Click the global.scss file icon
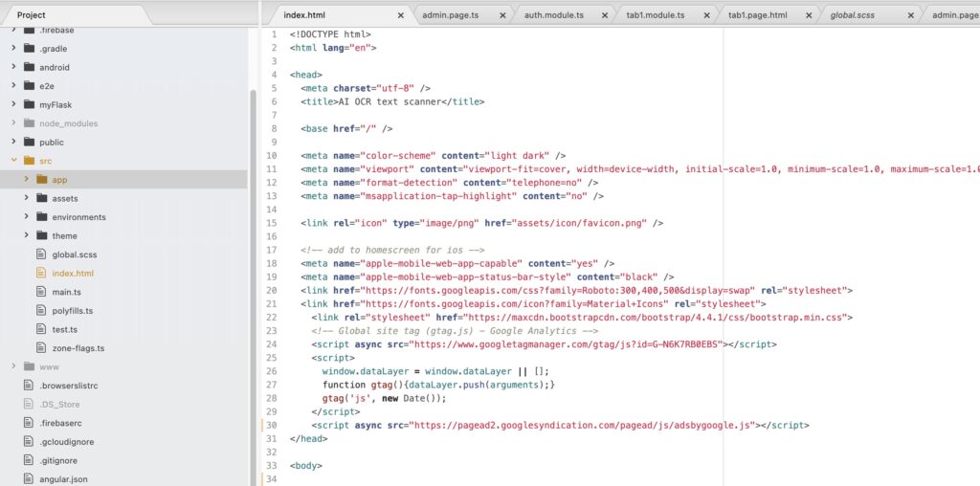Viewport: 980px width, 486px height. pos(41,254)
